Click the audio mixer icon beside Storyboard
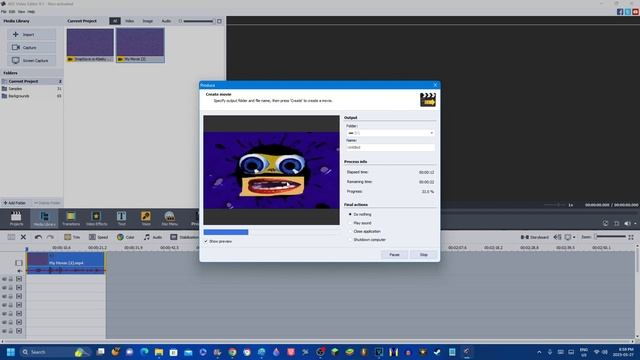Viewport: 640px width, 360px height. [557, 237]
